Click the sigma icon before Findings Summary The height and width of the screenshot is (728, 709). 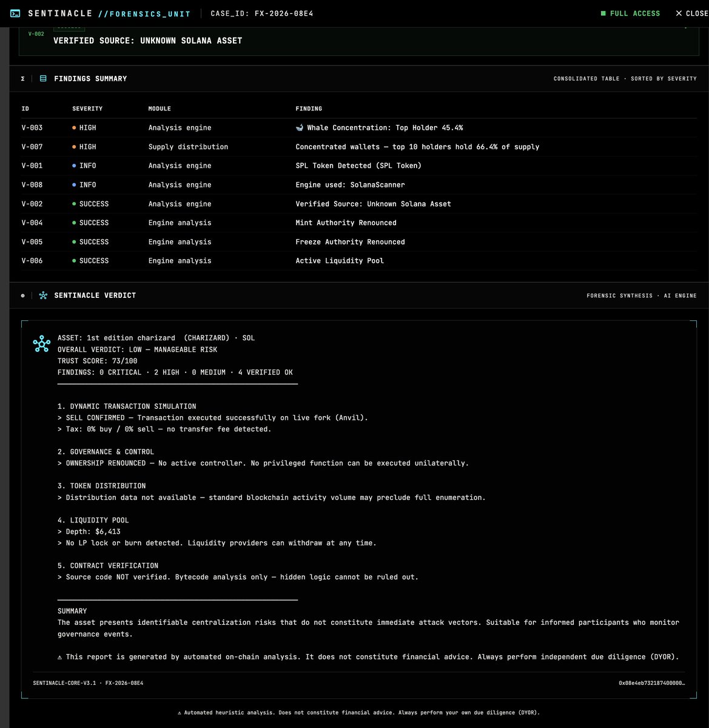pyautogui.click(x=23, y=79)
